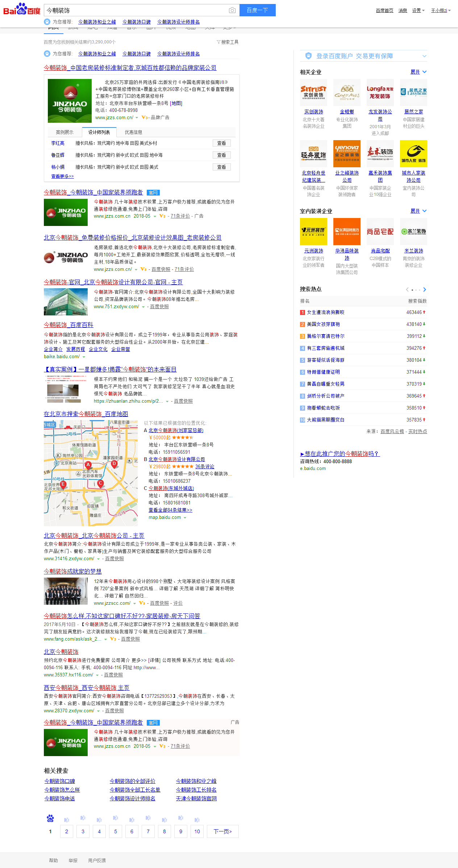Go to next page with 下一页
The width and height of the screenshot is (458, 868).
point(223,831)
